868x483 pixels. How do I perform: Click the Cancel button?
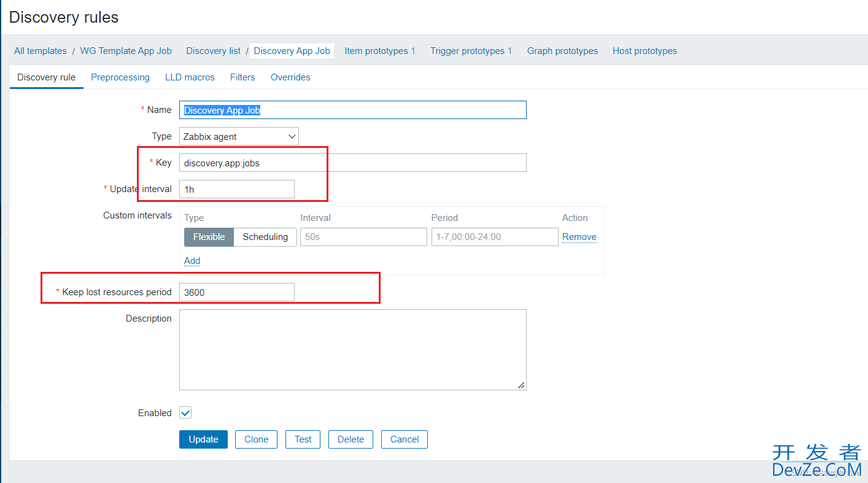coord(405,439)
